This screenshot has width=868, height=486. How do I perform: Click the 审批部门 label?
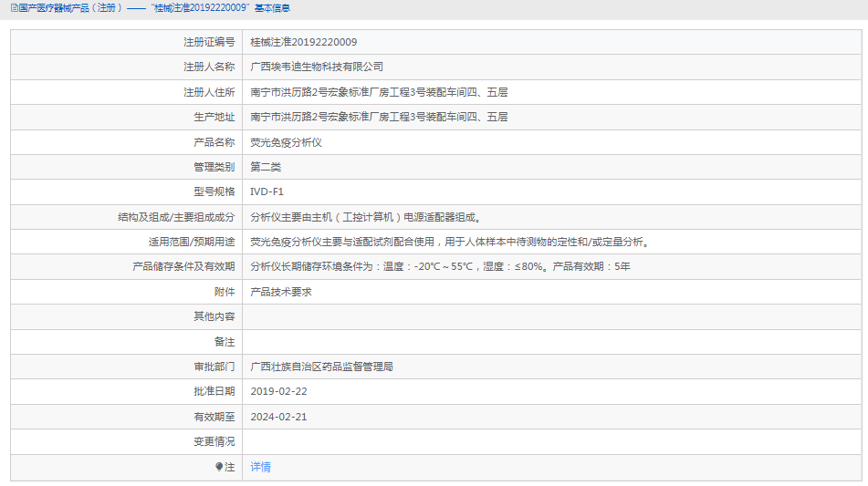click(x=214, y=367)
